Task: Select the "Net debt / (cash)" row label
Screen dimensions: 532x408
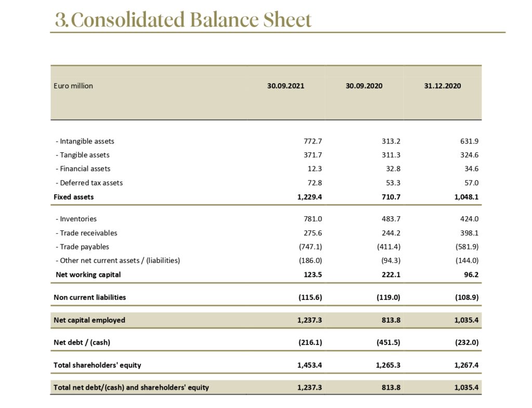Action: (82, 343)
